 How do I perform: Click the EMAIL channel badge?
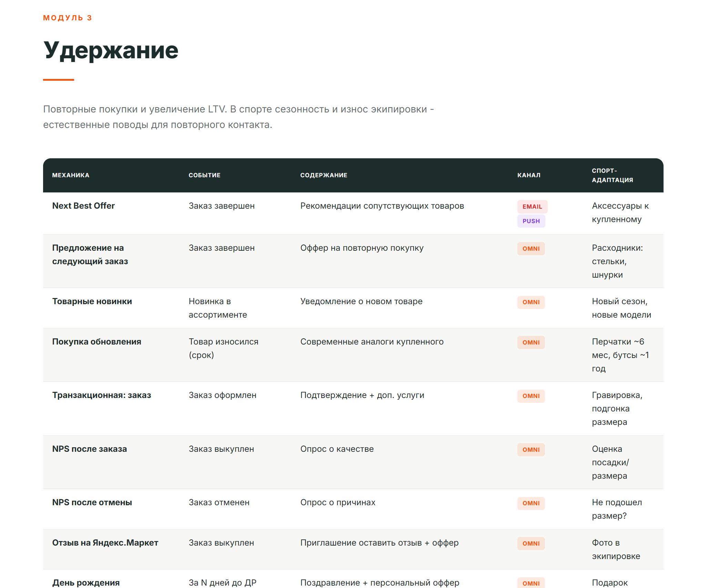point(532,207)
